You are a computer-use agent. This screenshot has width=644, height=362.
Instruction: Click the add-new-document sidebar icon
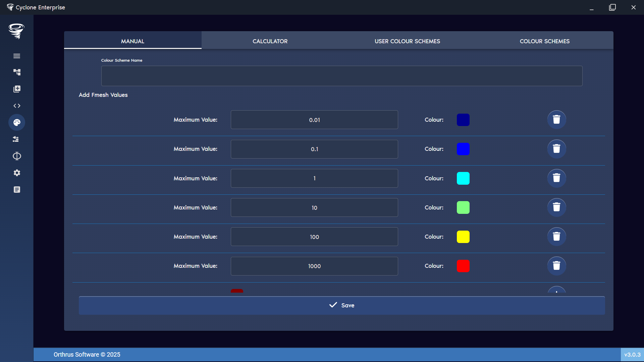coord(17,89)
